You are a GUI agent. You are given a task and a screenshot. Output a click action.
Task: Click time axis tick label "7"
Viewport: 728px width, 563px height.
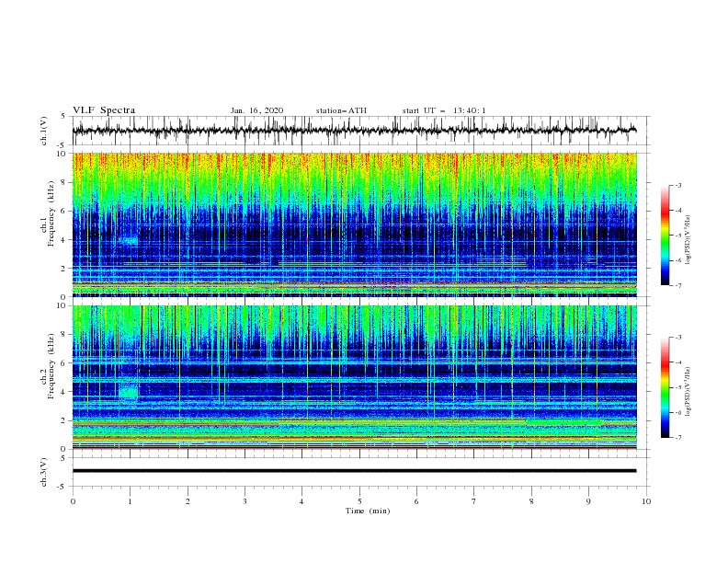[x=474, y=501]
